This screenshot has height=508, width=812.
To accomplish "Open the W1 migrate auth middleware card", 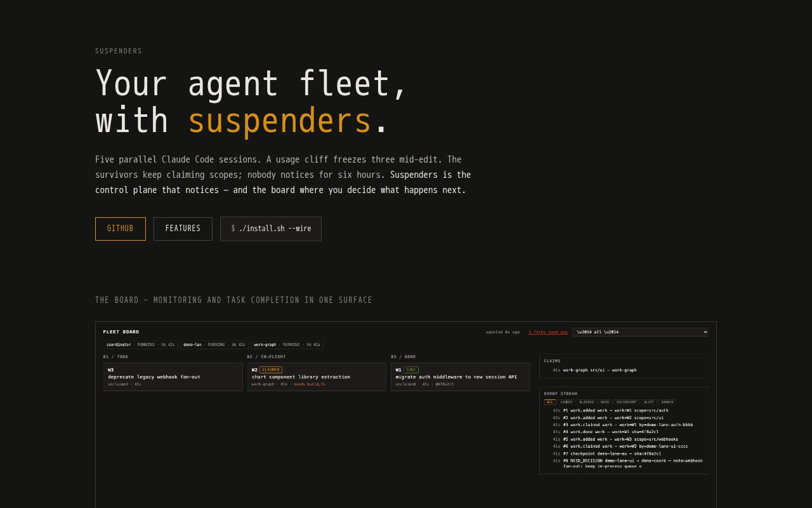I will point(461,377).
